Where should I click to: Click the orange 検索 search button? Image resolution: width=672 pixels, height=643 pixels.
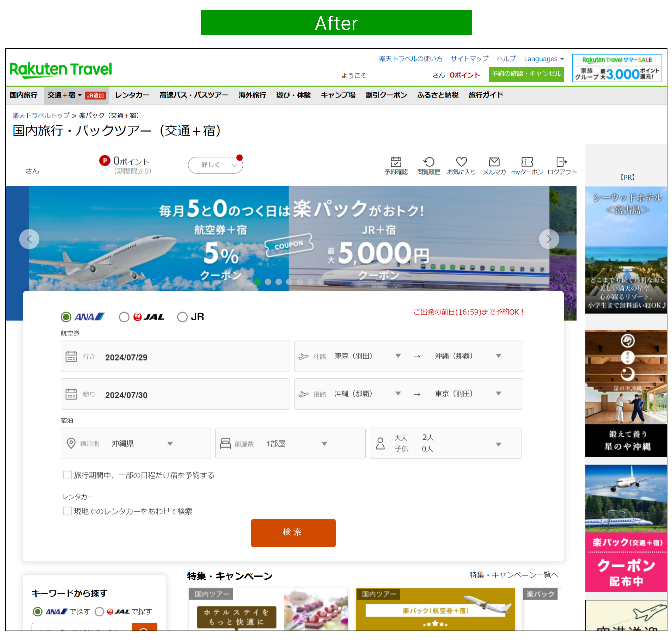click(x=293, y=533)
